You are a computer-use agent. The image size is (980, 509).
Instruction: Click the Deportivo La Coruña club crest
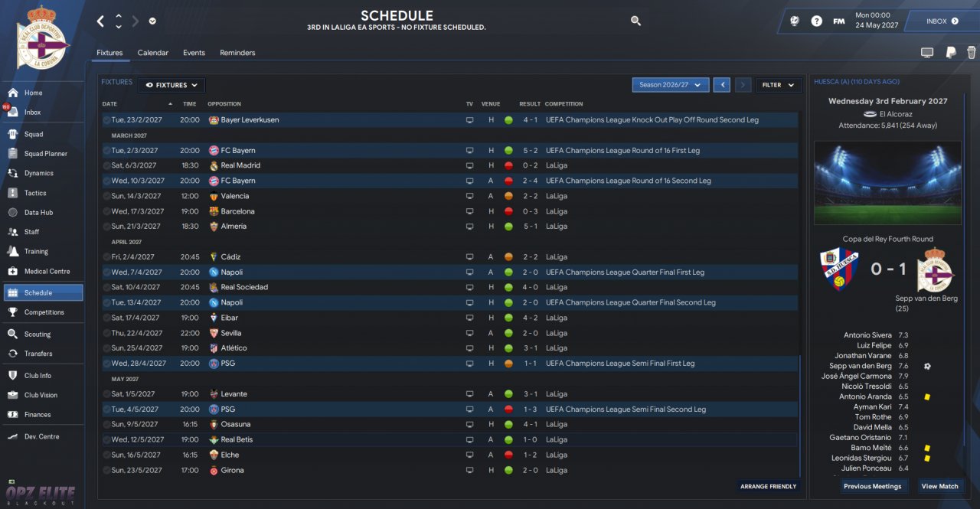(x=42, y=38)
